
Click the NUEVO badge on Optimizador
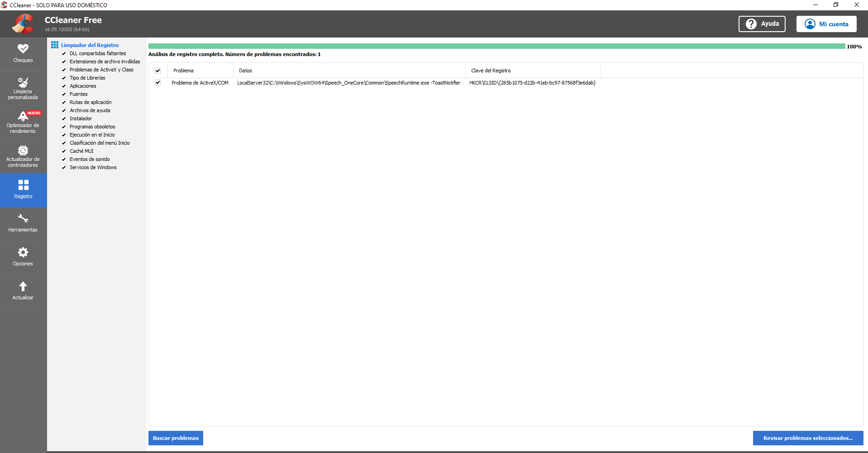pyautogui.click(x=34, y=113)
